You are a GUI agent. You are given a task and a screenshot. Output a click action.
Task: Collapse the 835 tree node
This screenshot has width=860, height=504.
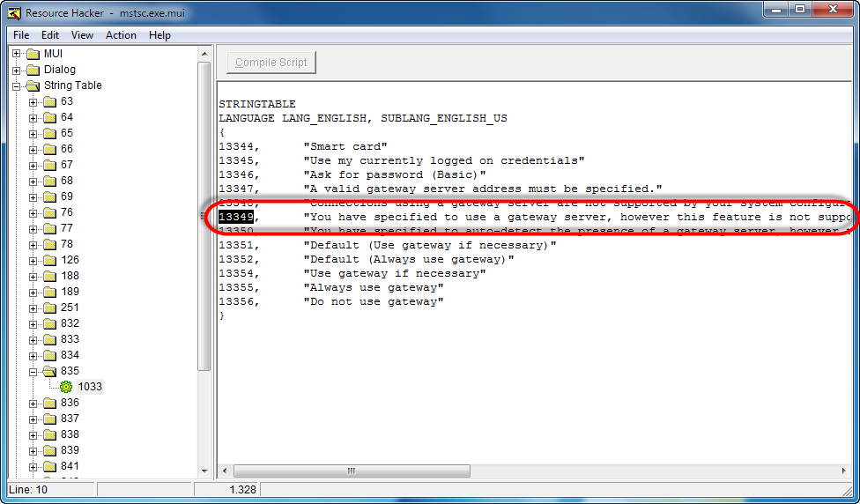(33, 371)
